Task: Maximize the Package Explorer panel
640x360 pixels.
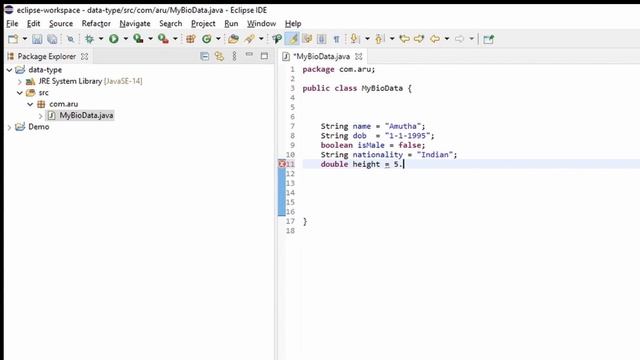Action: 264,56
